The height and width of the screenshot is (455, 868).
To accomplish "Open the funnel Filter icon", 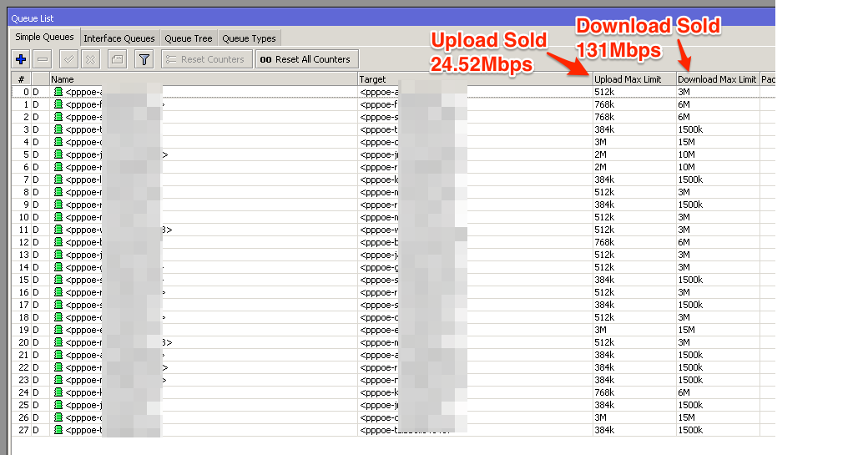I will 144,59.
